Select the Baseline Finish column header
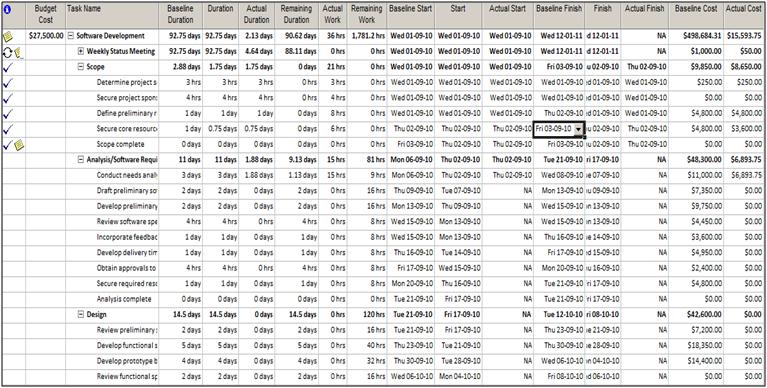This screenshot has width=767, height=388. click(559, 15)
